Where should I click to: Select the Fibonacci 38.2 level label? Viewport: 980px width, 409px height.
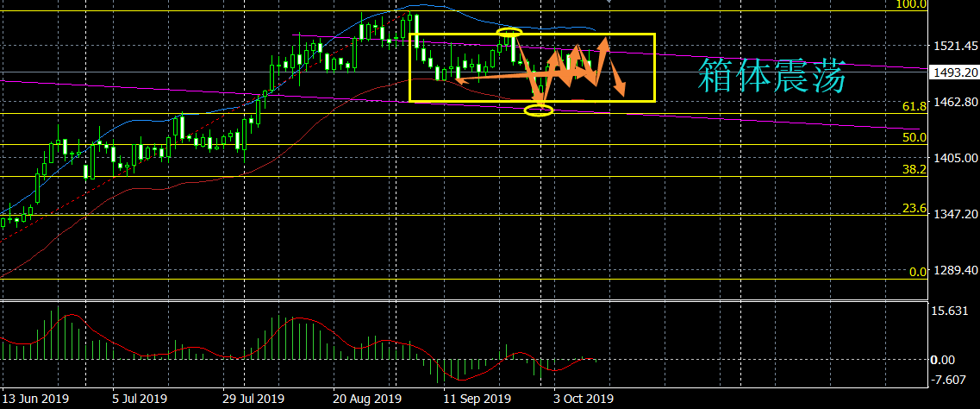click(x=915, y=169)
